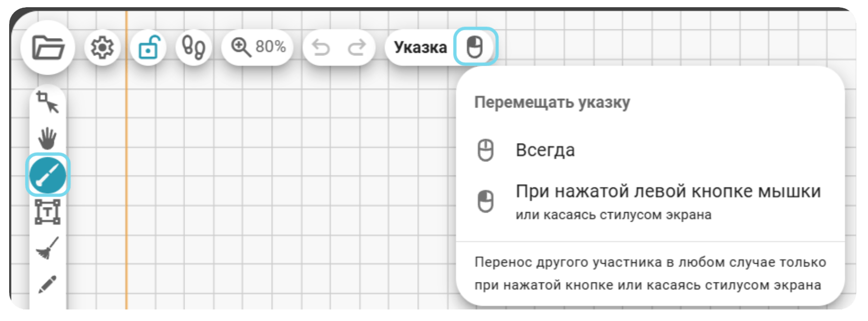The width and height of the screenshot is (868, 321).
Task: Open the 80% zoom control
Action: point(258,47)
